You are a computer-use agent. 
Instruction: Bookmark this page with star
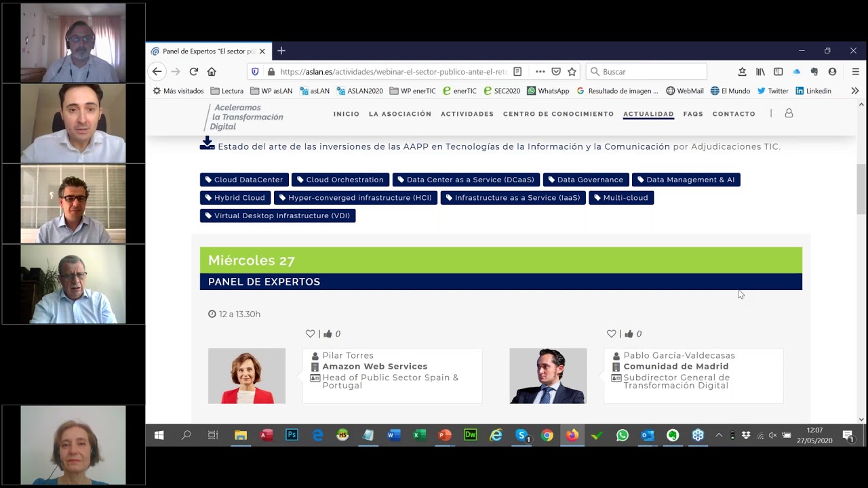click(x=572, y=71)
